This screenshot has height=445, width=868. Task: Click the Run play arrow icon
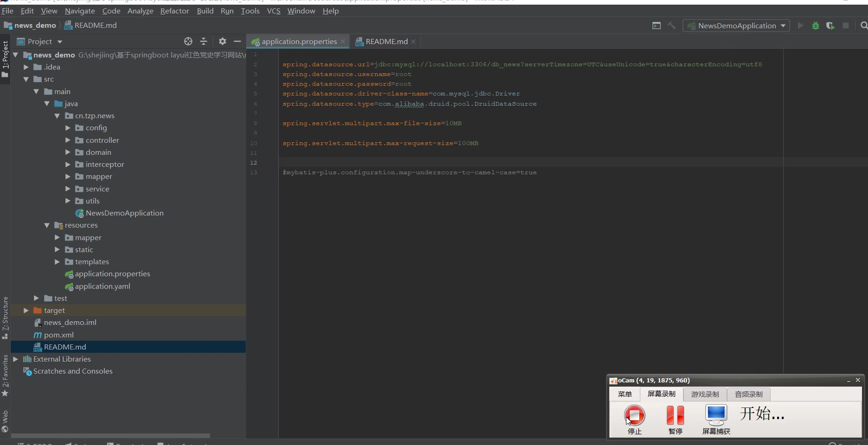tap(800, 26)
